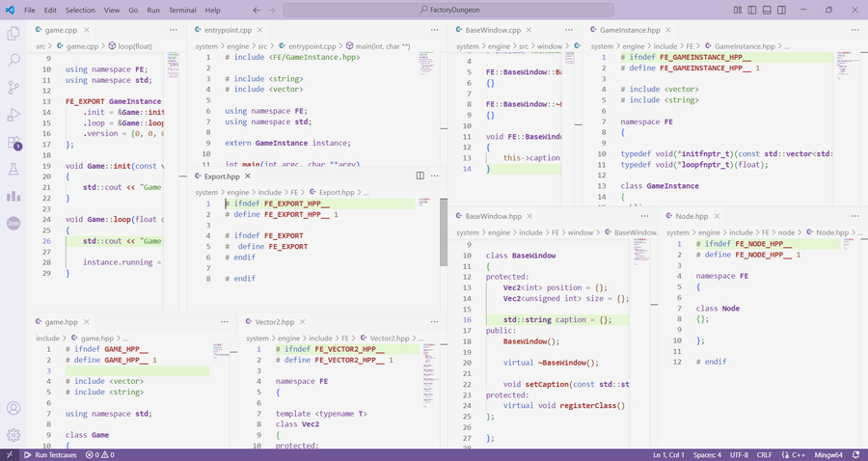Change indentation via Spaces: 4
This screenshot has width=868, height=461.
(x=707, y=455)
